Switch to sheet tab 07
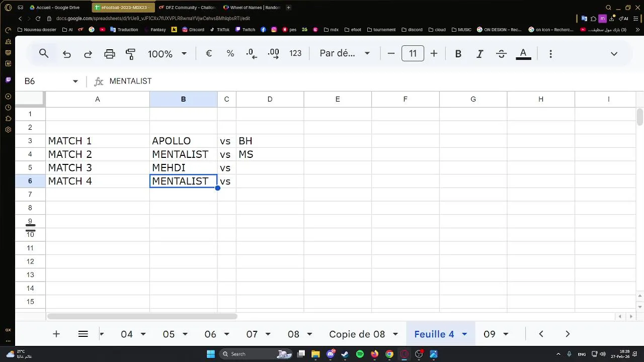The width and height of the screenshot is (644, 362). (252, 334)
